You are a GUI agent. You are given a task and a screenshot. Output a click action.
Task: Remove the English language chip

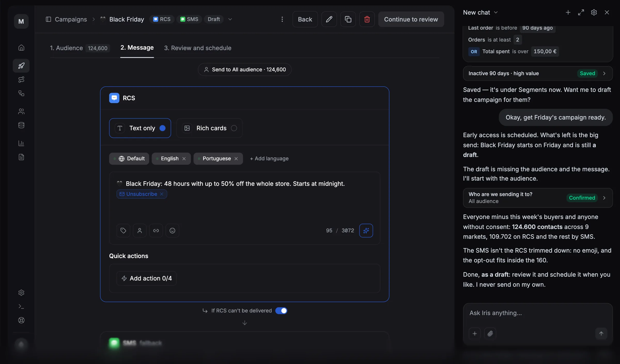[184, 159]
